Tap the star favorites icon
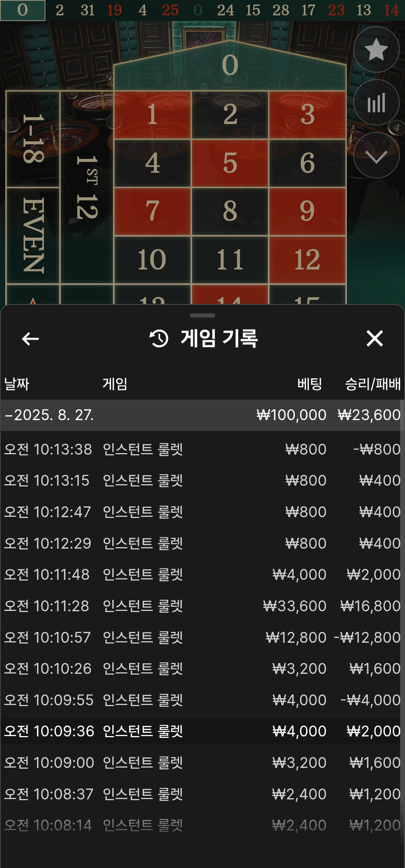Screen dimensions: 405x868 coord(376,49)
